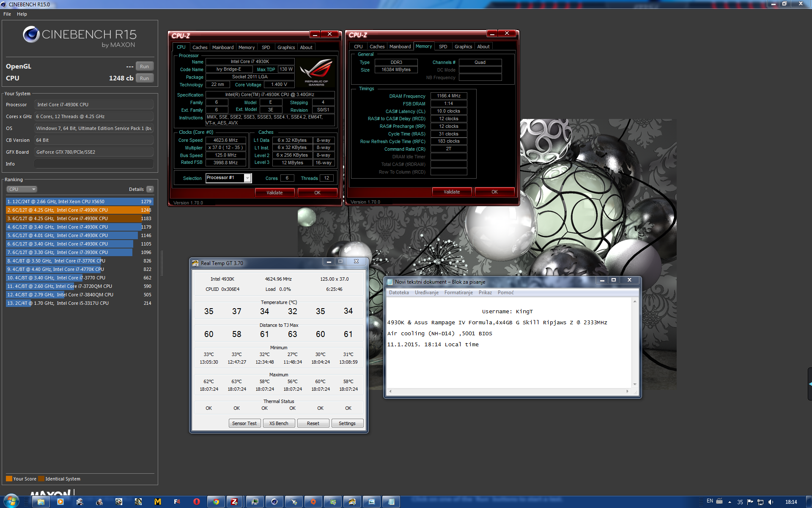
Task: Open the network tray icon
Action: coord(760,502)
